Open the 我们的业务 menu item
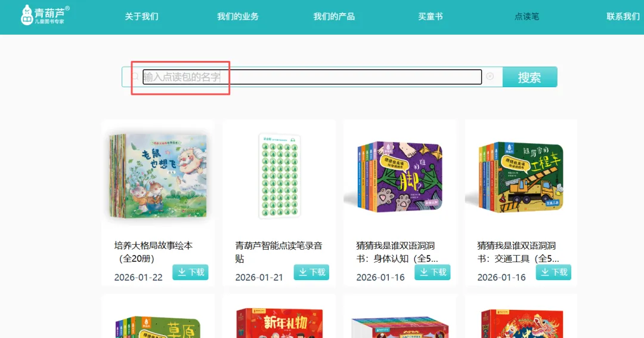The height and width of the screenshot is (338, 644). [x=238, y=17]
